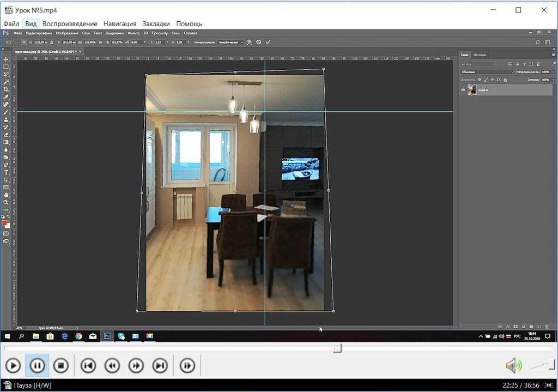
Task: Click the video seek bar thumb
Action: 337,348
